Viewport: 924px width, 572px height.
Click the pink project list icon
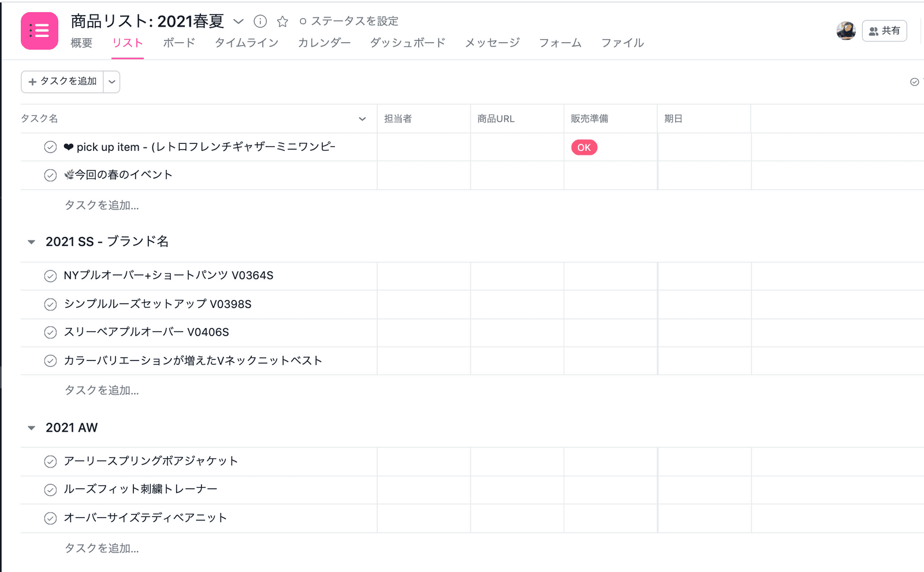(x=39, y=31)
